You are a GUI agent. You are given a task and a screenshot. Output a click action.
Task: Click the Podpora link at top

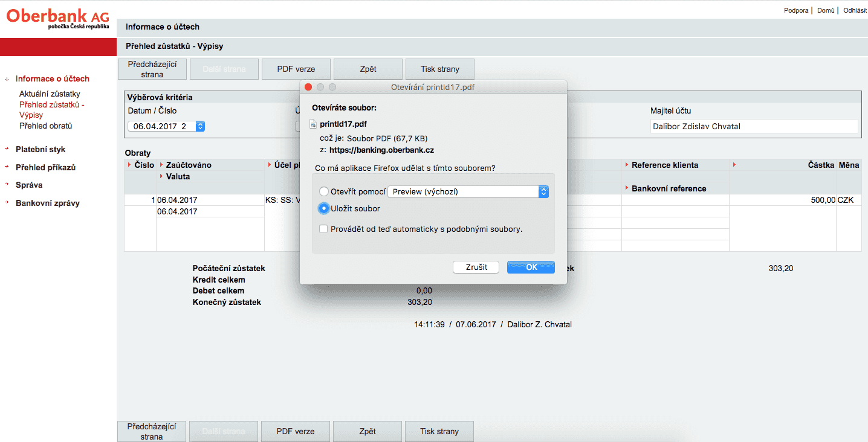[796, 10]
